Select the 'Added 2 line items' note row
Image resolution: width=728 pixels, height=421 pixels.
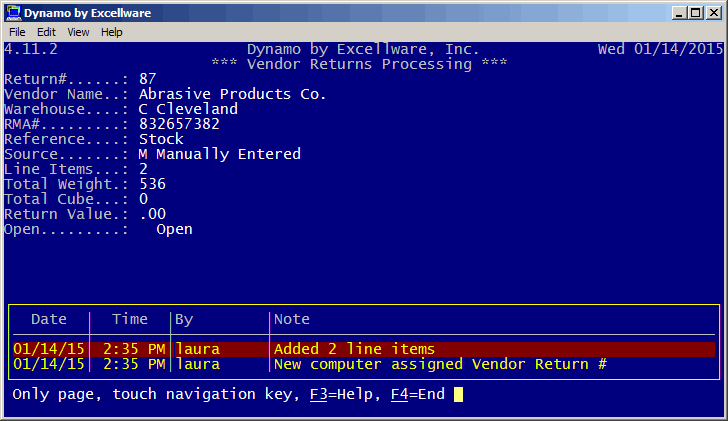364,349
